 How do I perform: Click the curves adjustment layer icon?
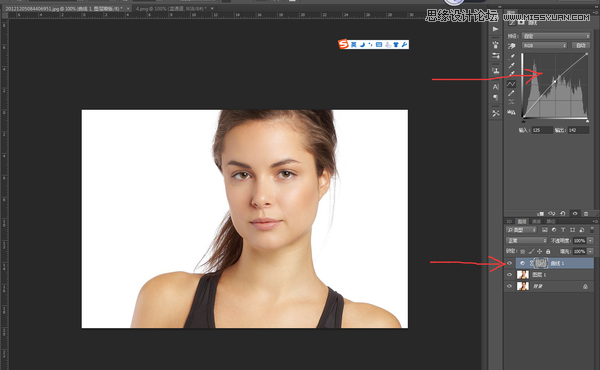pos(522,263)
